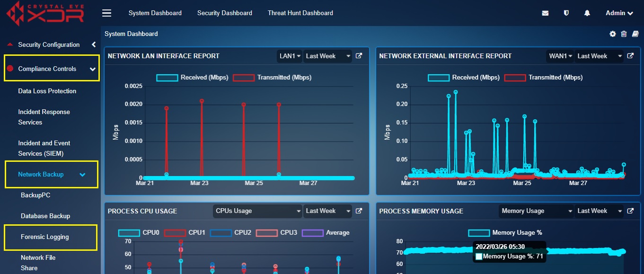Click highest received peak in external chart
644x274 pixels.
pos(456,92)
